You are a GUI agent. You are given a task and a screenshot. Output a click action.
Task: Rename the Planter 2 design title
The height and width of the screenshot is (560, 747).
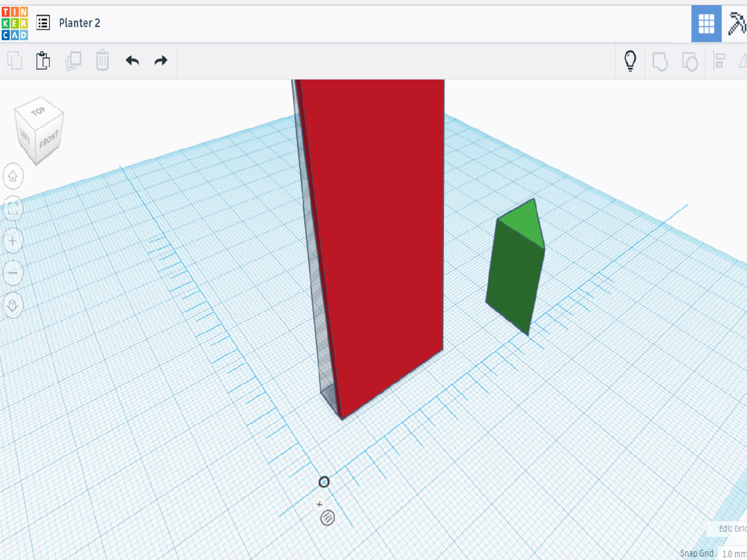[x=79, y=23]
